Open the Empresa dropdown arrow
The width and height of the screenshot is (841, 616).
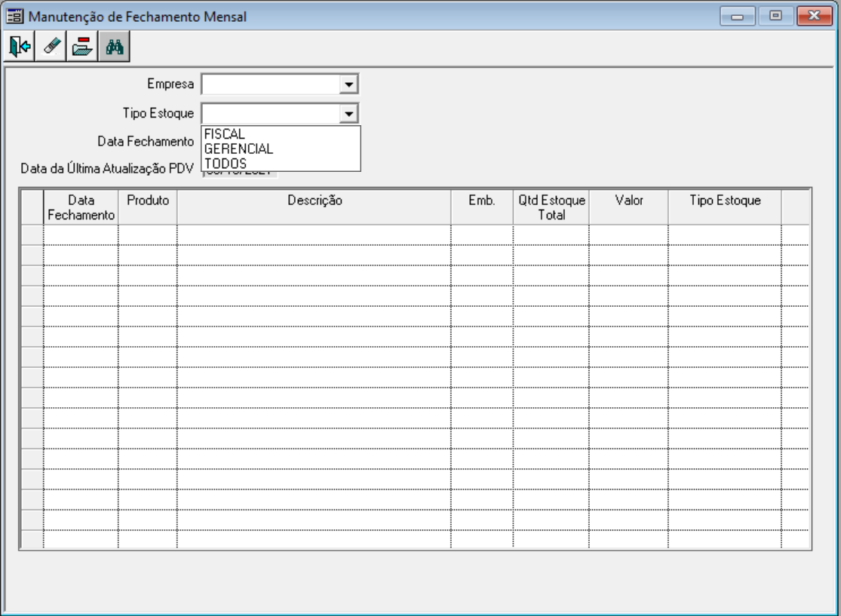pyautogui.click(x=348, y=84)
